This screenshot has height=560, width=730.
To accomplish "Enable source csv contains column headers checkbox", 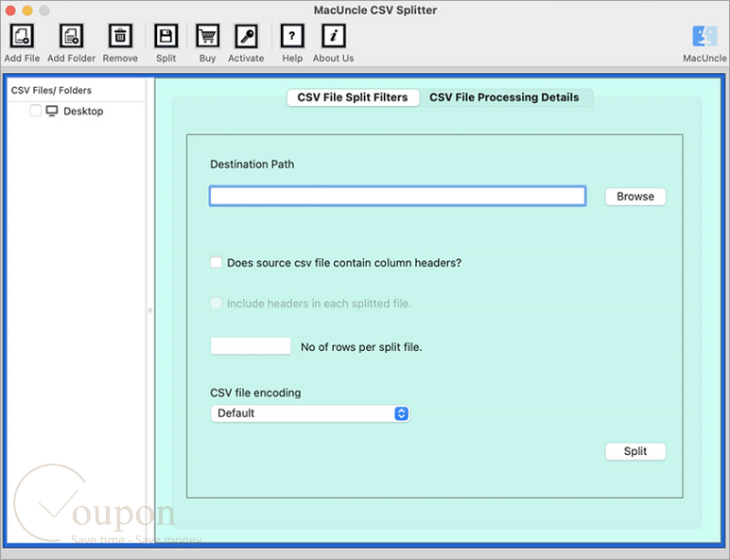I will point(216,262).
